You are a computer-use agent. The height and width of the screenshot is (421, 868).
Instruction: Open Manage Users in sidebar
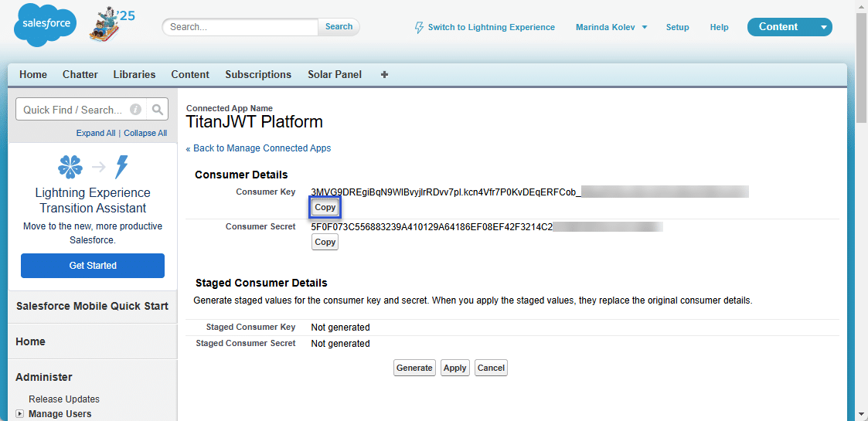tap(60, 414)
